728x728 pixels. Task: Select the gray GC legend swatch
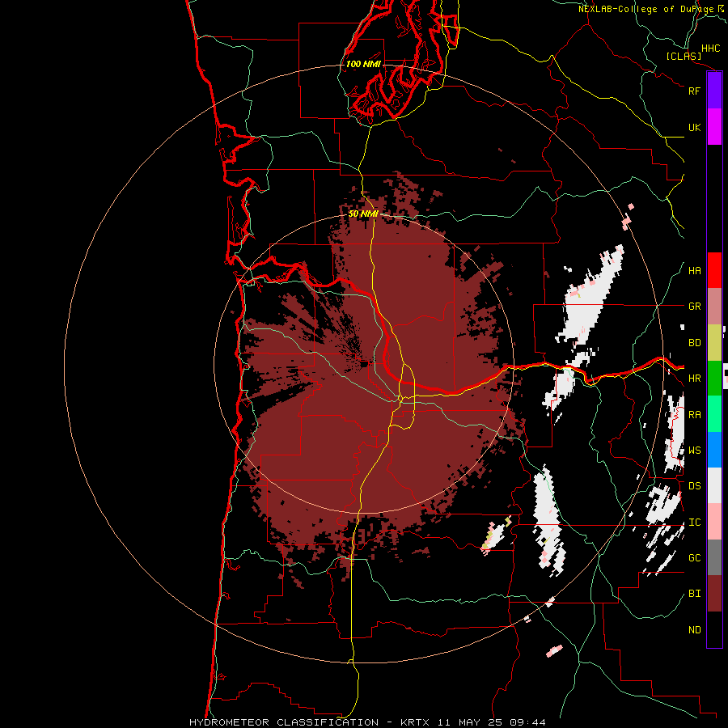click(714, 557)
